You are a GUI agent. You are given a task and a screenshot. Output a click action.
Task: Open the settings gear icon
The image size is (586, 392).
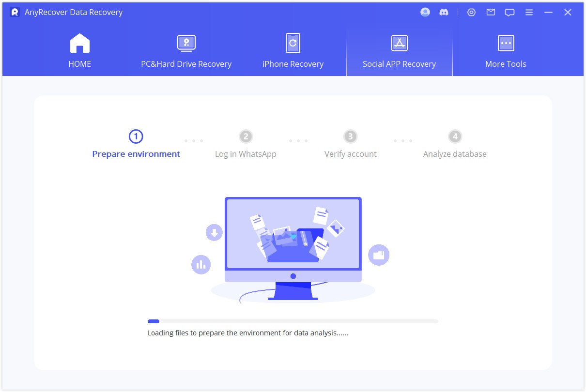point(472,12)
